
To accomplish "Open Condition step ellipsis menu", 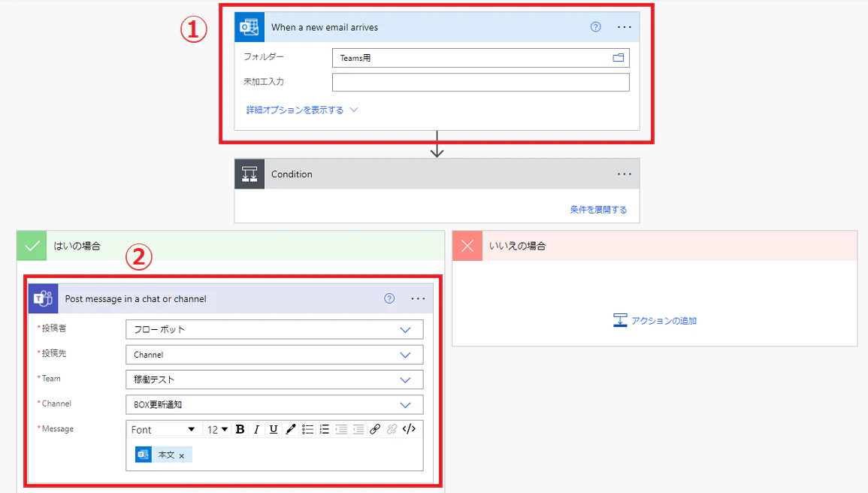I will pos(625,174).
